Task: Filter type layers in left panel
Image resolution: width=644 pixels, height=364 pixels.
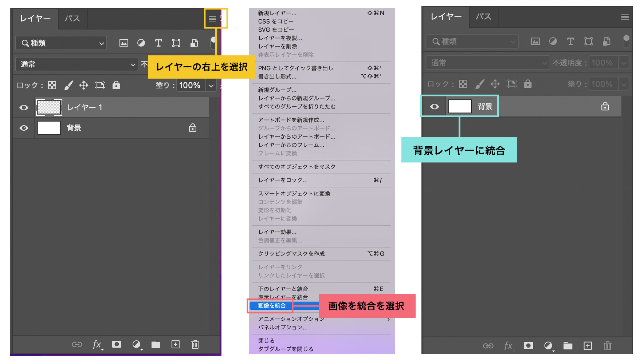Action: coord(158,43)
